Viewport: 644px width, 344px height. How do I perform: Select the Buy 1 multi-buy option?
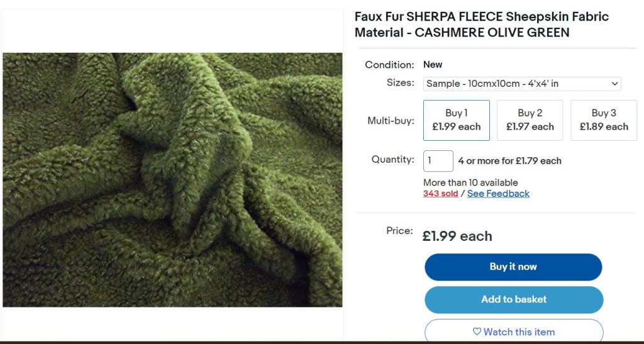pyautogui.click(x=456, y=120)
